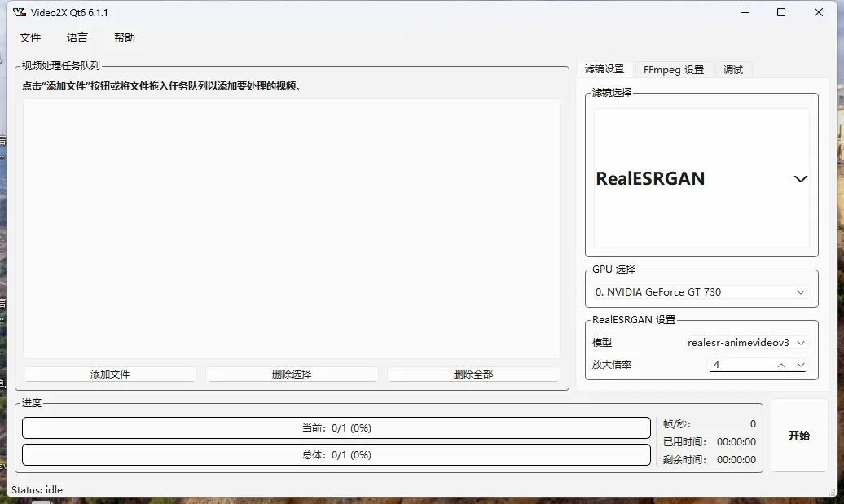
Task: Click the 添加文件 button
Action: tap(110, 374)
